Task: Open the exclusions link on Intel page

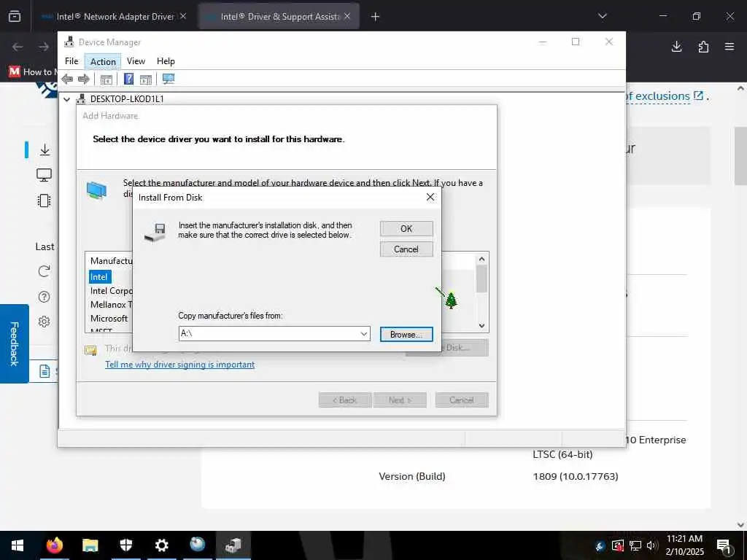Action: (663, 96)
